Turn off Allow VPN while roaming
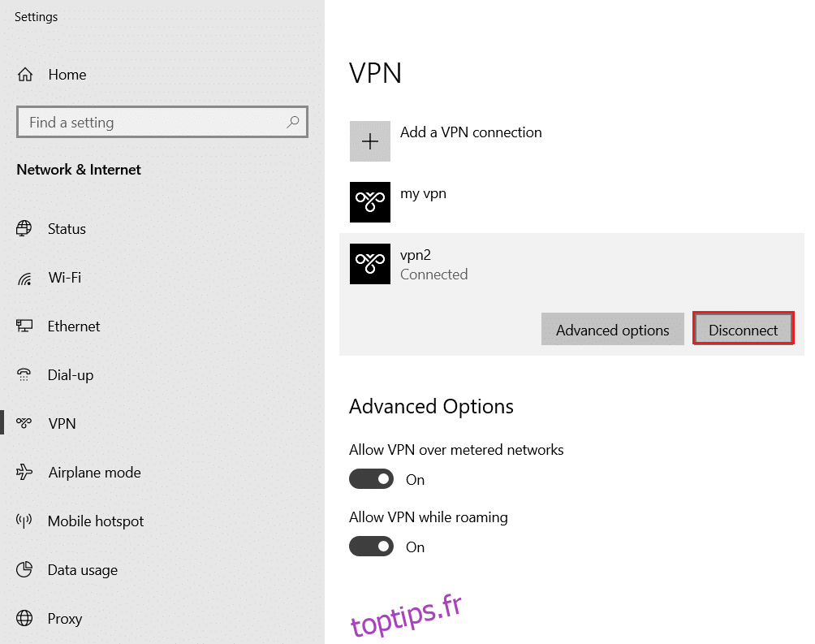 [371, 546]
